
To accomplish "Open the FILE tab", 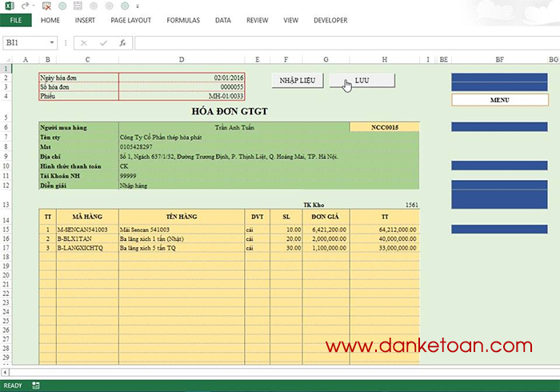I will point(16,20).
